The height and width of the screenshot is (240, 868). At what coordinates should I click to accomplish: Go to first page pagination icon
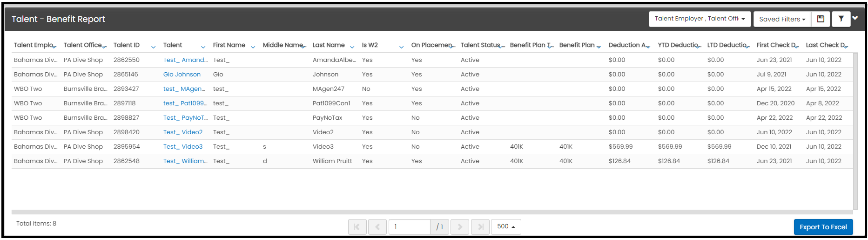(357, 227)
